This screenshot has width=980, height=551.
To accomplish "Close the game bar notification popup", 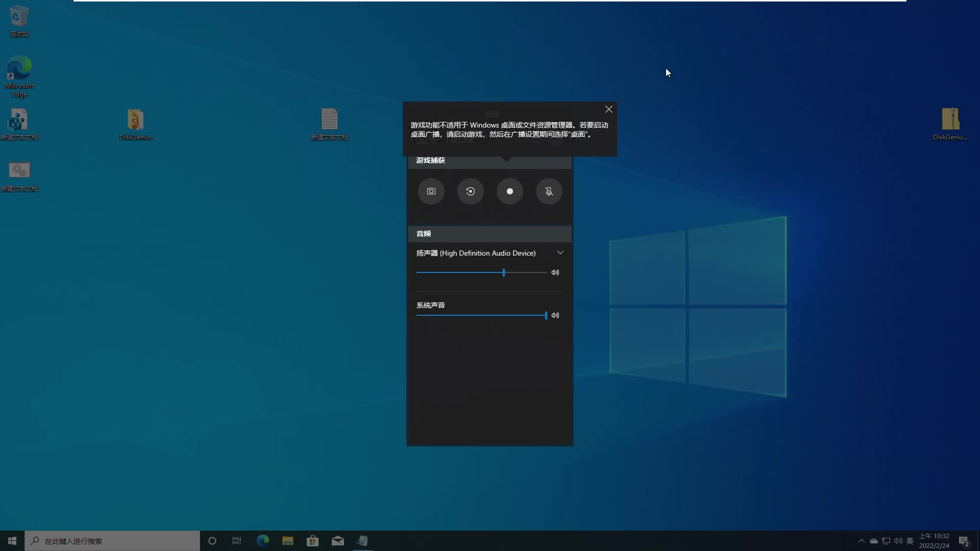I will (608, 109).
